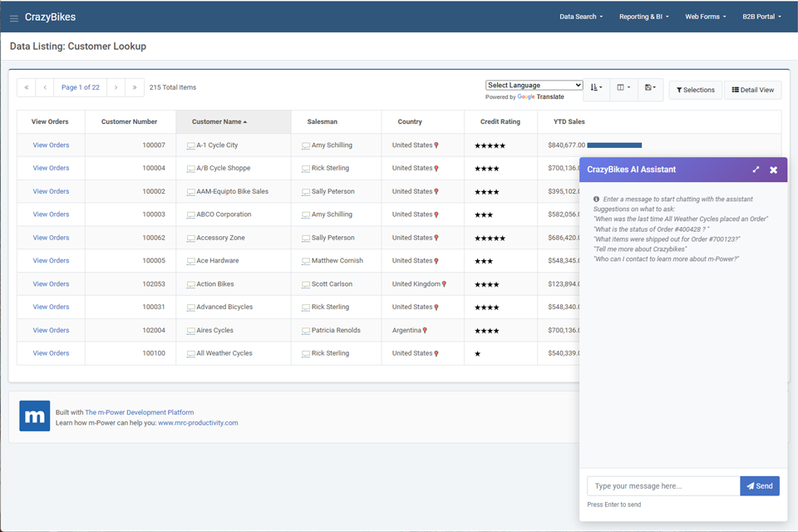Switch to Detail View
The height and width of the screenshot is (532, 798).
pos(752,89)
